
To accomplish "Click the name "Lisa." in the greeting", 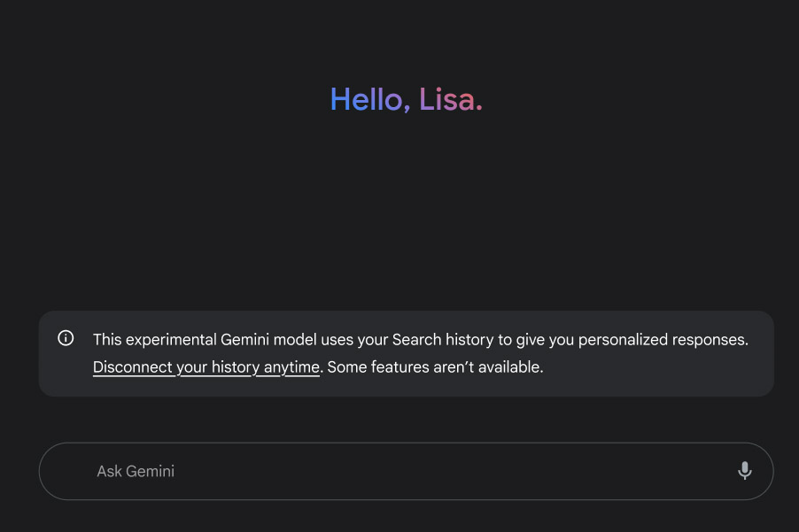I will (x=451, y=100).
